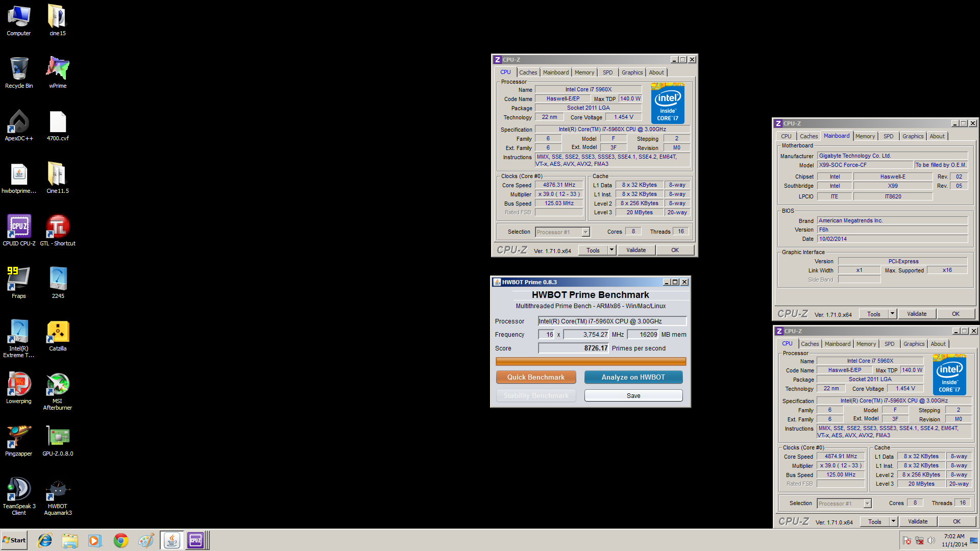Image resolution: width=980 pixels, height=551 pixels.
Task: Open Google Chrome from the taskbar
Action: (121, 540)
